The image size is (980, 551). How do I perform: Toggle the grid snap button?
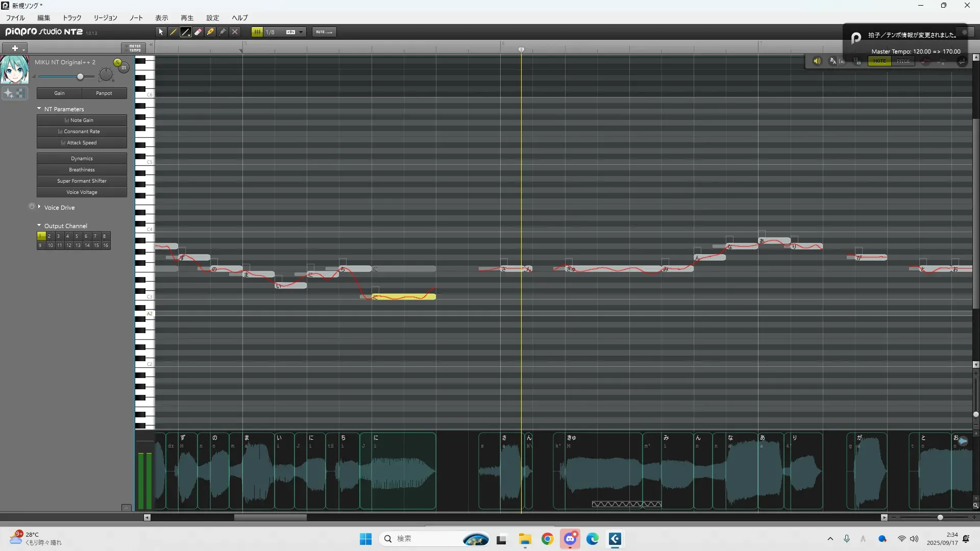[x=257, y=32]
